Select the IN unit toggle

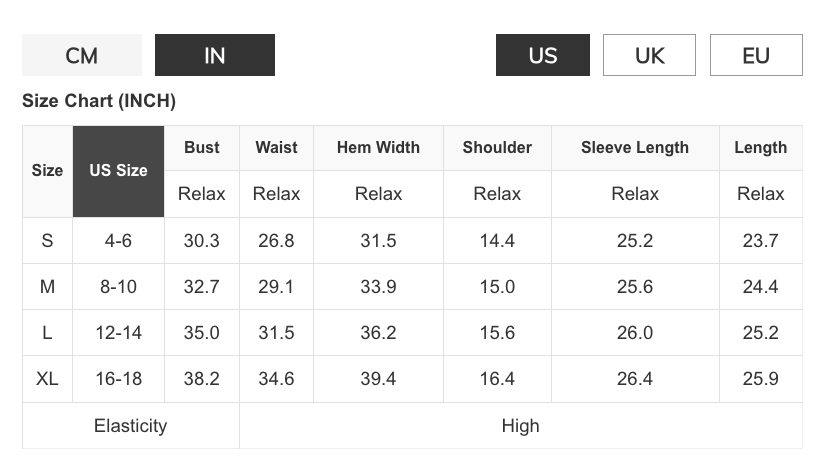[215, 55]
